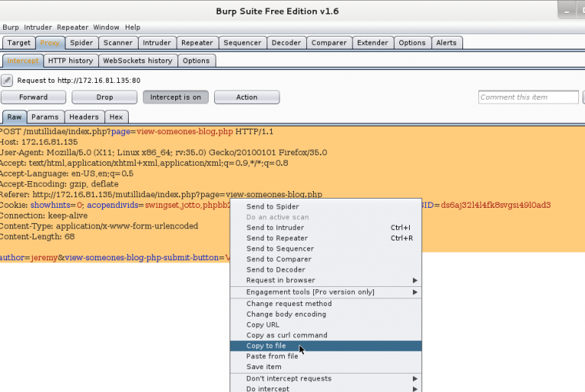Screen dimensions: 585x392
Task: Click the author=jeremy body parameter
Action: tap(29, 258)
